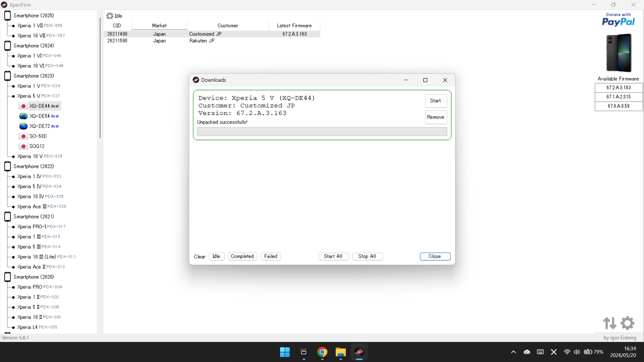
Task: Select the Xperia 1 VII PDX-256 device
Action: tap(40, 25)
